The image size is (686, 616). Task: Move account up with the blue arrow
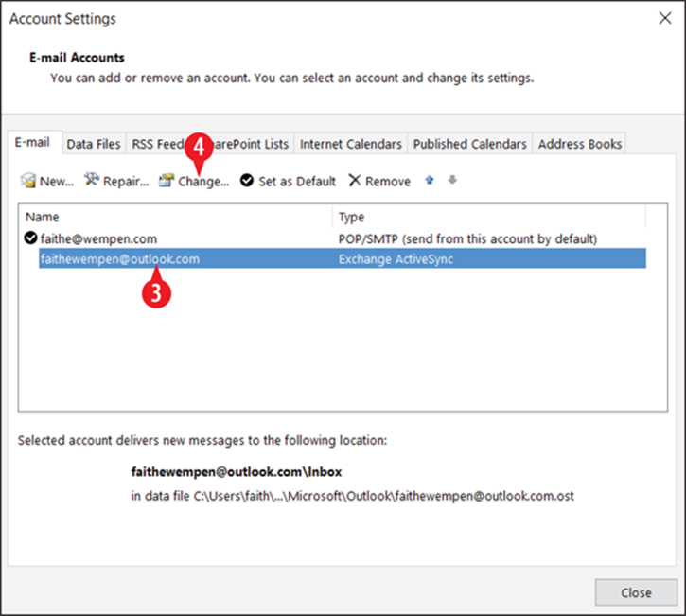[430, 180]
